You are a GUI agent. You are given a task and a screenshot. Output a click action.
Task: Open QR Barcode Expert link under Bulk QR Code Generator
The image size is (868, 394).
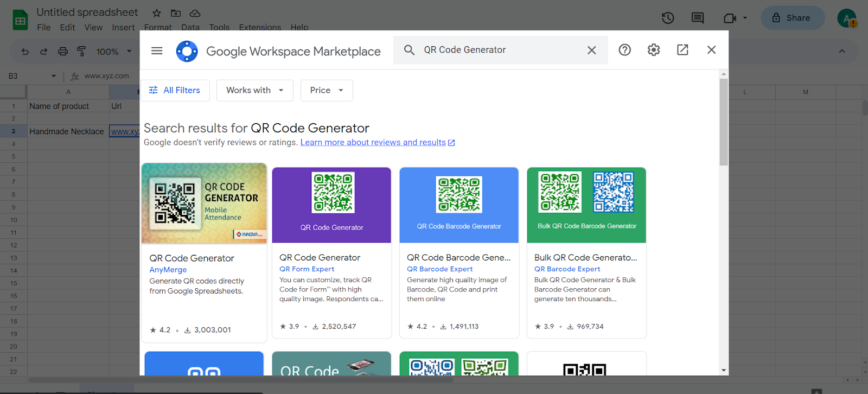[x=567, y=269]
